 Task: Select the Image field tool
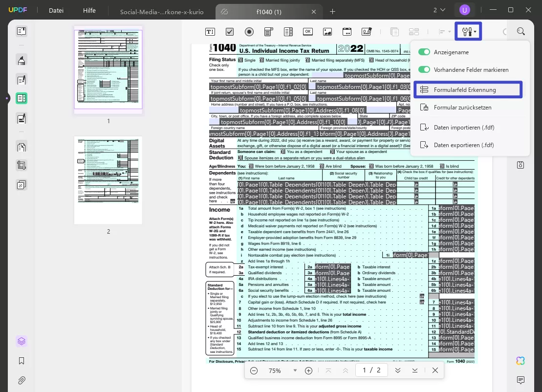click(327, 31)
